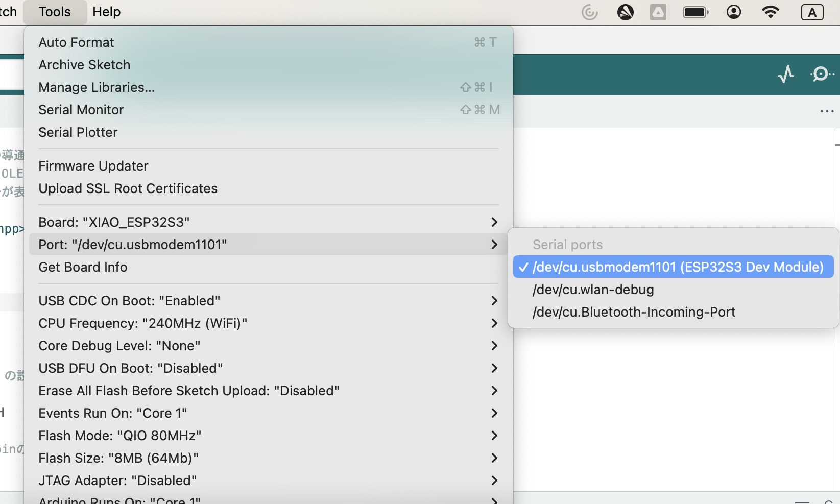840x504 pixels.
Task: Choose Auto Format from Tools menu
Action: click(269, 42)
